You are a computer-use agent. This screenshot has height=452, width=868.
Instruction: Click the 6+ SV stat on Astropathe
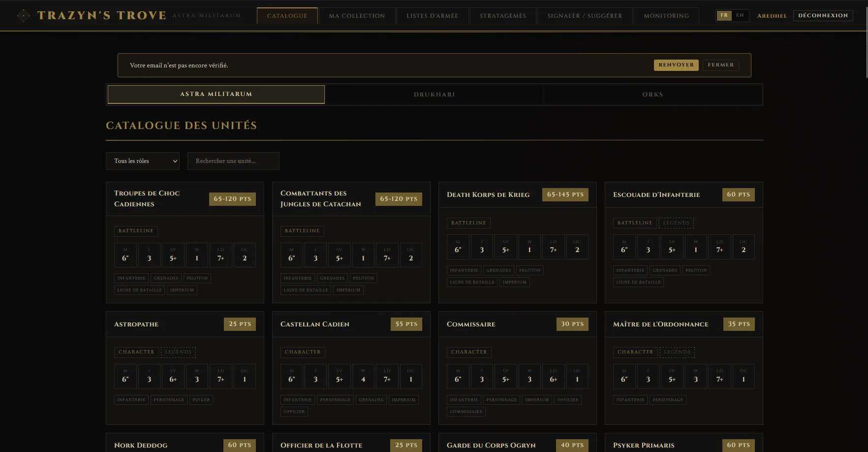173,377
